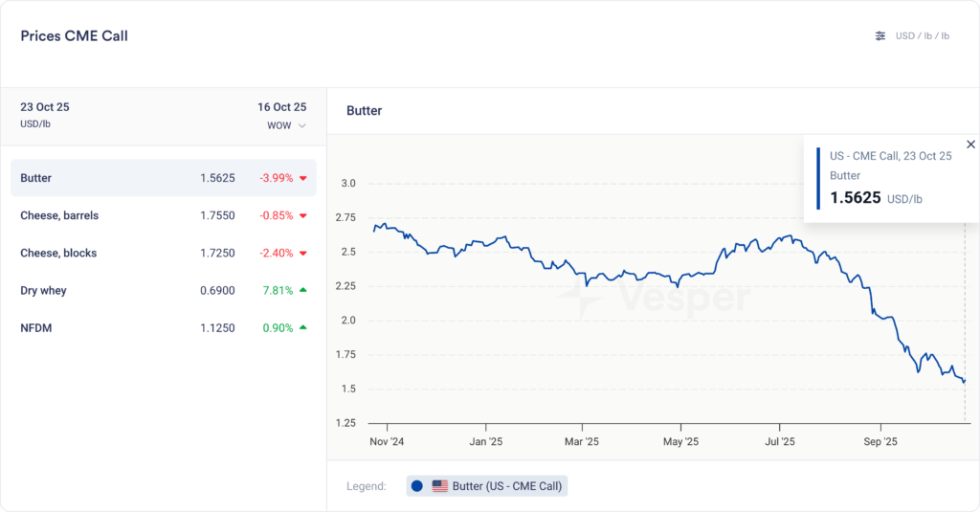Image resolution: width=980 pixels, height=512 pixels.
Task: Select the NFDM row
Action: tap(163, 327)
